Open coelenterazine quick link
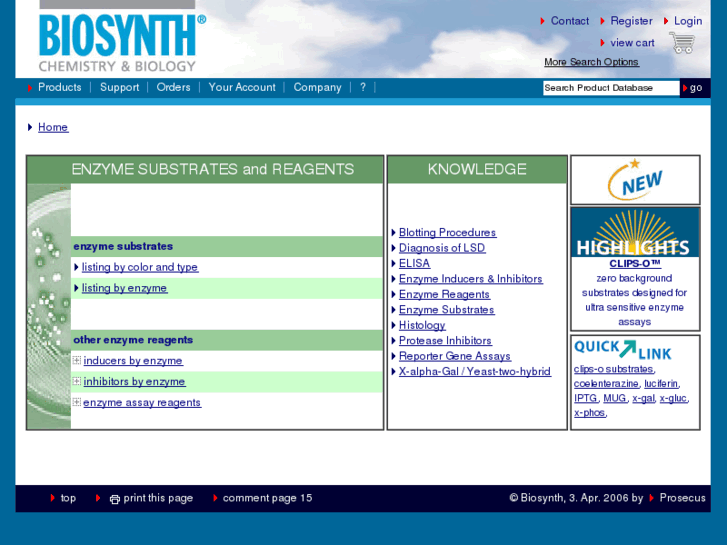727x545 pixels. pos(606,384)
